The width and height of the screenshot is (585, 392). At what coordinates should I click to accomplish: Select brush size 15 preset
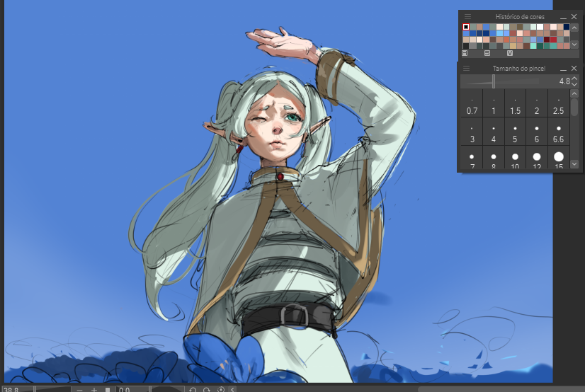click(559, 158)
